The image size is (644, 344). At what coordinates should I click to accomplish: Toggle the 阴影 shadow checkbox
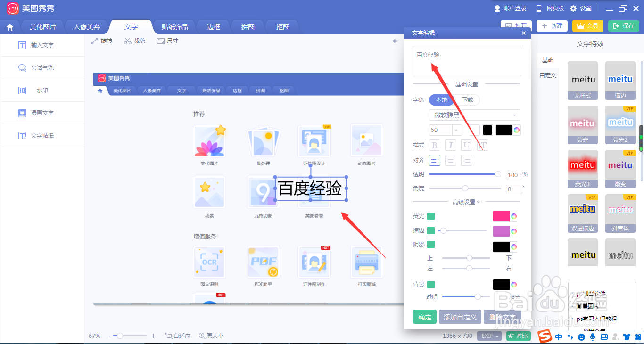click(x=431, y=245)
